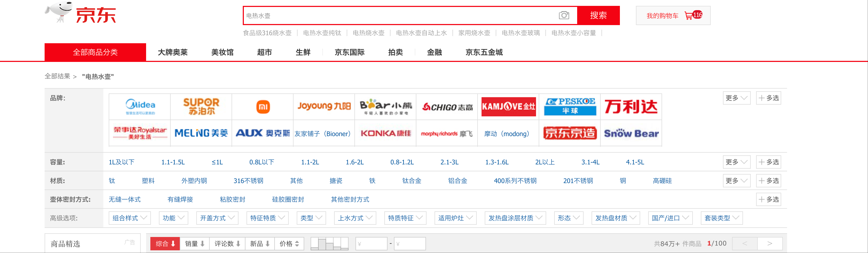868x253 pixels.
Task: Click the maximum price field
Action: pyautogui.click(x=410, y=244)
